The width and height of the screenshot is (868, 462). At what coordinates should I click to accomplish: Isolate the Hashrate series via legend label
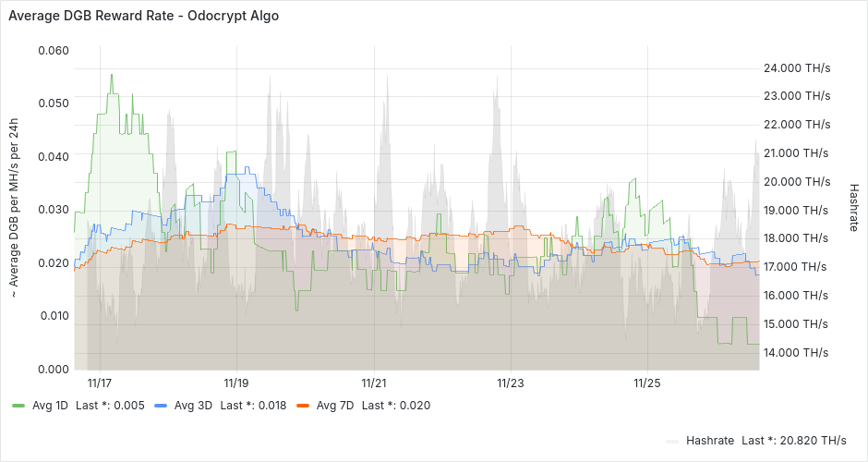[x=709, y=441]
